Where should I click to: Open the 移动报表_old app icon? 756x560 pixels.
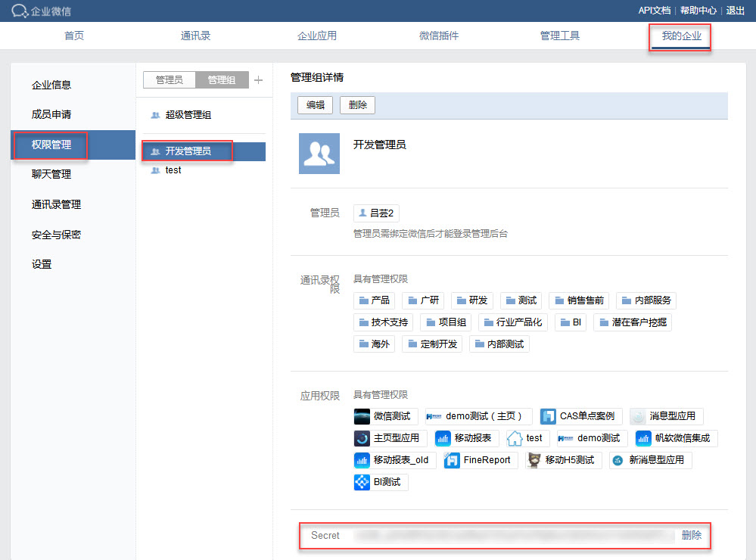362,460
